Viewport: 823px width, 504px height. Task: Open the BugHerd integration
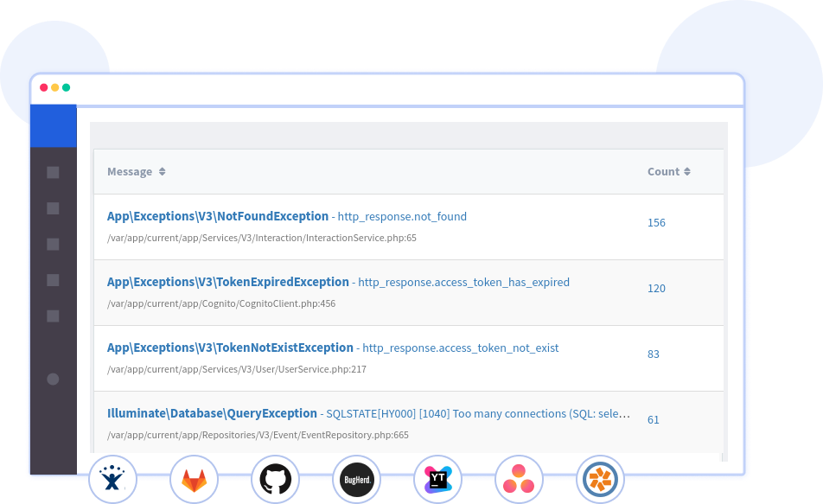point(356,479)
